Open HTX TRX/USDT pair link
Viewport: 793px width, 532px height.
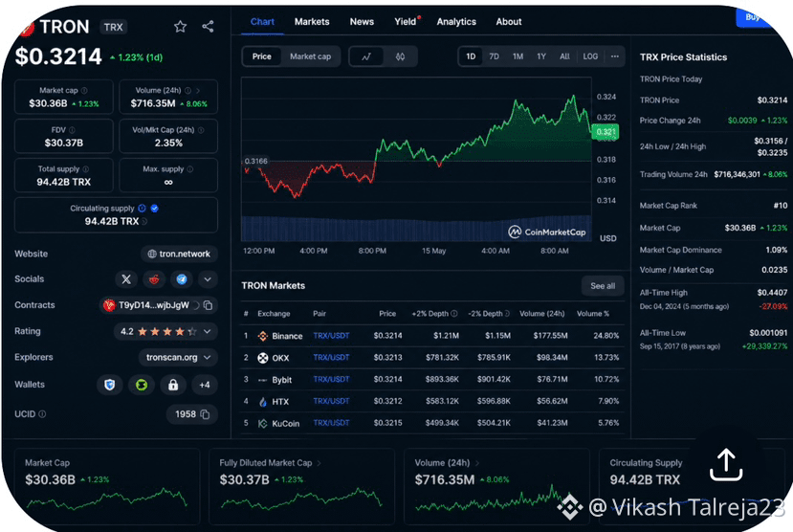[x=331, y=401]
